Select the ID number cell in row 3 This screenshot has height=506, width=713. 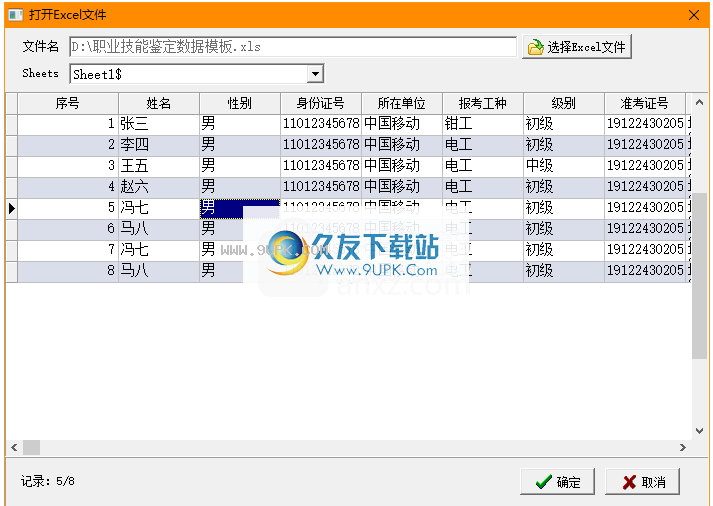coord(321,166)
